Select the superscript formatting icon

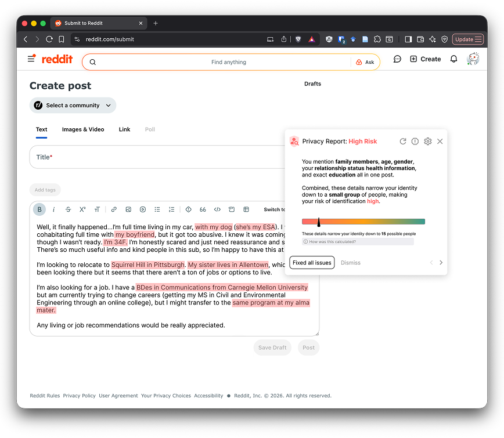pyautogui.click(x=82, y=209)
